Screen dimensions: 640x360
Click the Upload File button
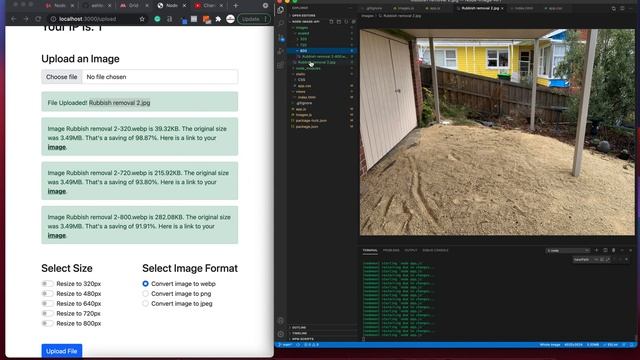click(x=62, y=351)
